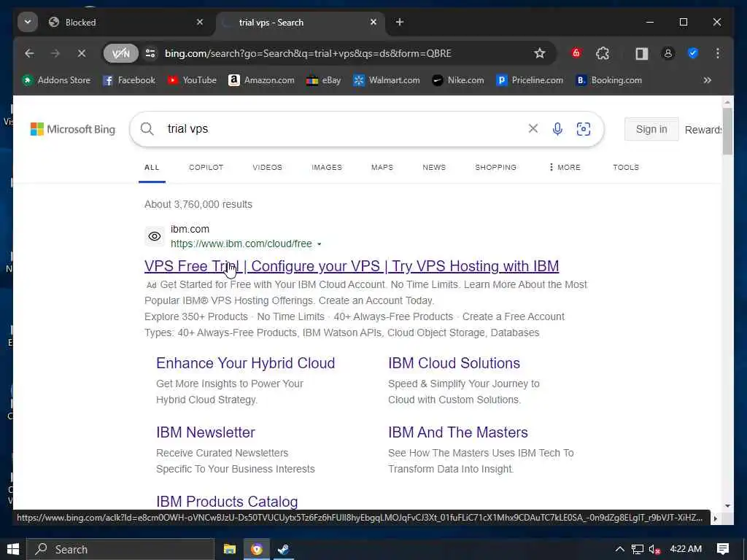Image resolution: width=747 pixels, height=560 pixels.
Task: Open the Amazon.com bookmark
Action: click(x=261, y=80)
